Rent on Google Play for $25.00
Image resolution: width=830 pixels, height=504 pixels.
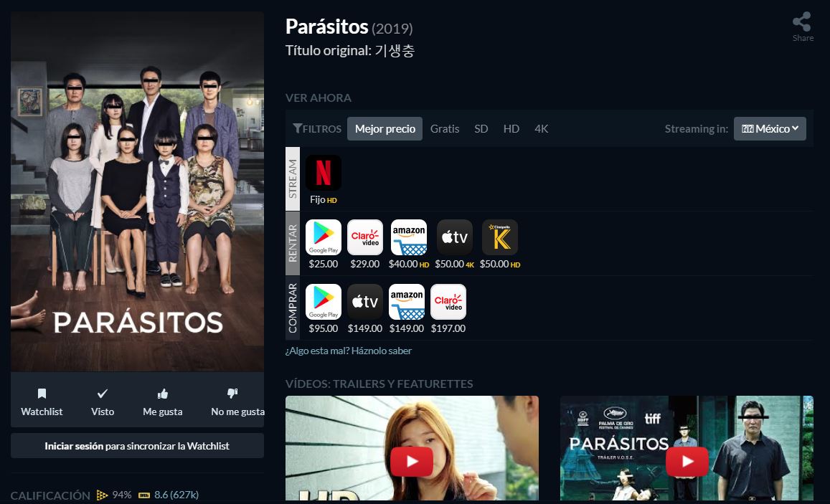(324, 237)
